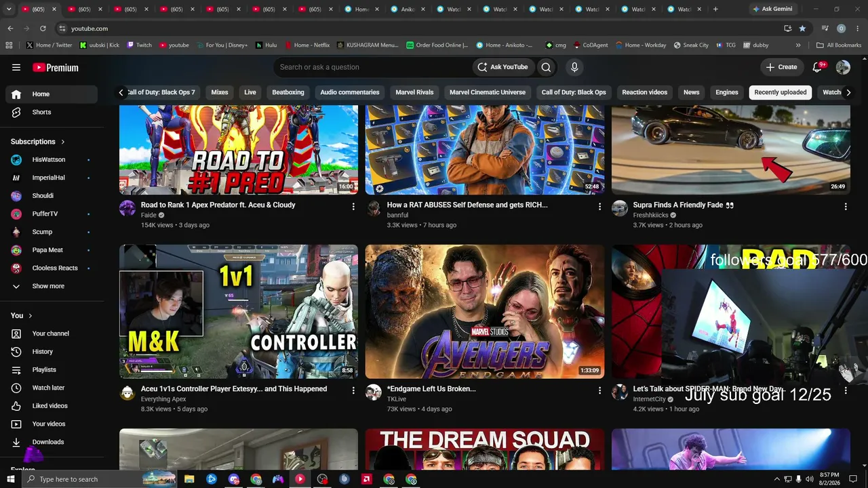Open Your channel in the sidebar
This screenshot has width=868, height=488.
(52, 333)
